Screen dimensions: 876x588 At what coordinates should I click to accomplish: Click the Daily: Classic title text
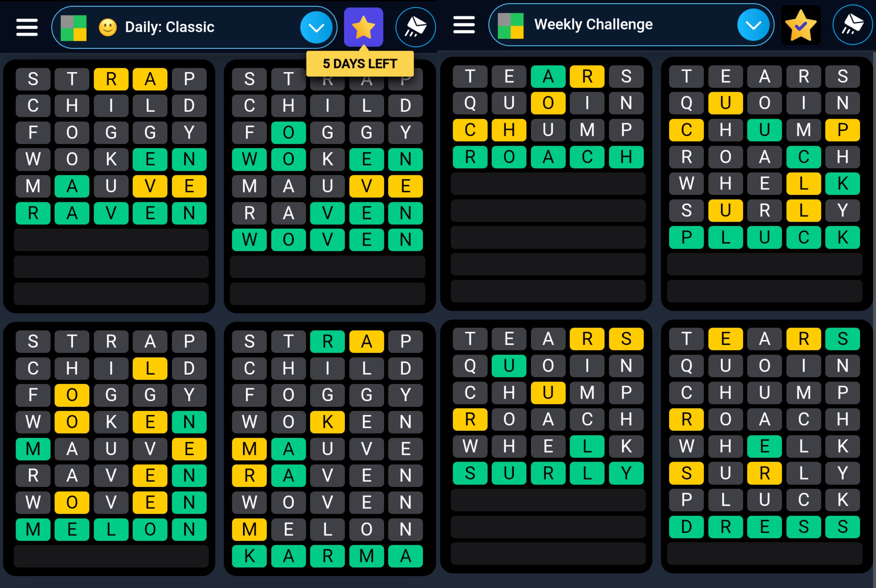170,27
